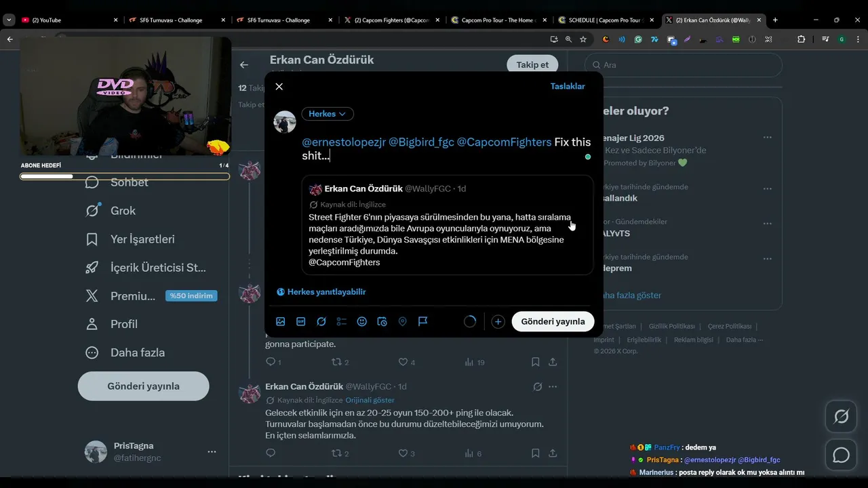This screenshot has width=868, height=488.
Task: Open Yer İşaretleri bookmarks
Action: (x=130, y=239)
